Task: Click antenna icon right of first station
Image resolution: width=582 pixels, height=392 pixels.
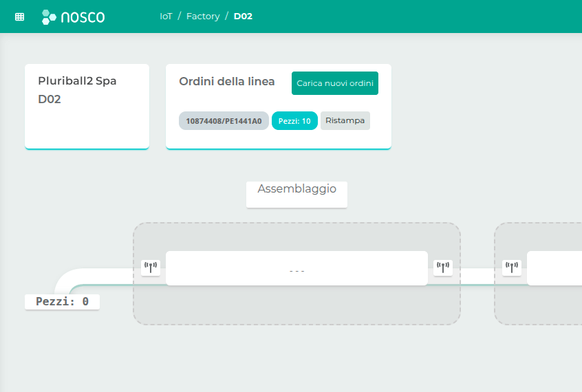Action: [443, 268]
